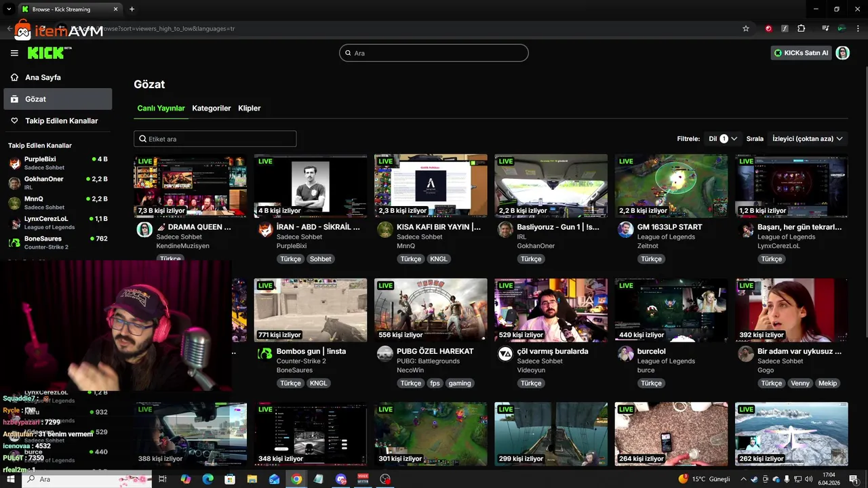Open DRAMA QUEEN stream thumbnail

click(190, 186)
